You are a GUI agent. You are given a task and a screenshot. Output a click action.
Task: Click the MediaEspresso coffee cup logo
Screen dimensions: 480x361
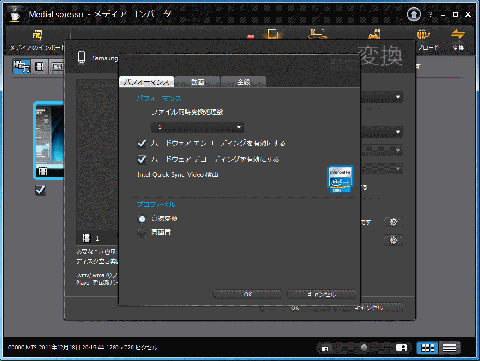point(15,15)
